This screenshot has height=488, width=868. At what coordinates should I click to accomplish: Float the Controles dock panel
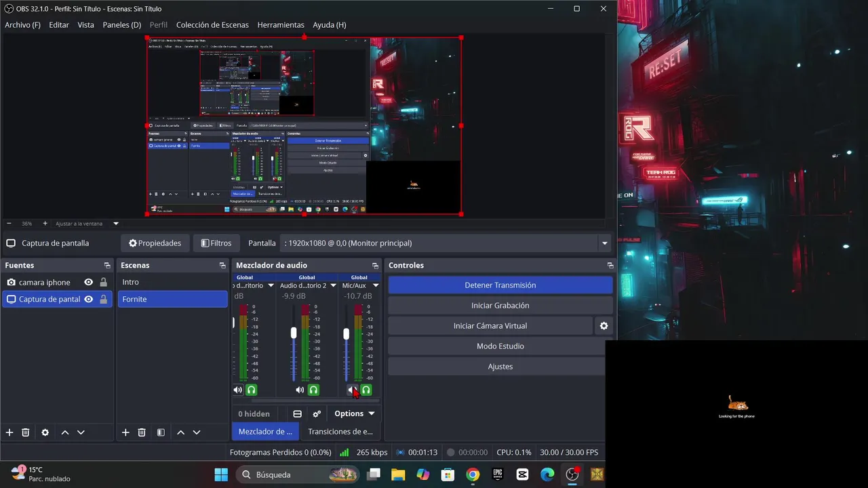(x=610, y=266)
